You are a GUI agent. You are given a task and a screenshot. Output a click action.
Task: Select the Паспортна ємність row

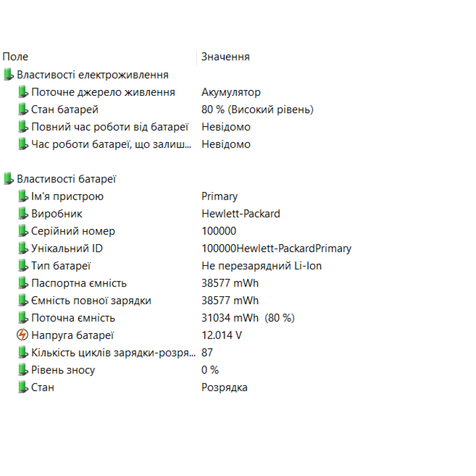point(79,283)
